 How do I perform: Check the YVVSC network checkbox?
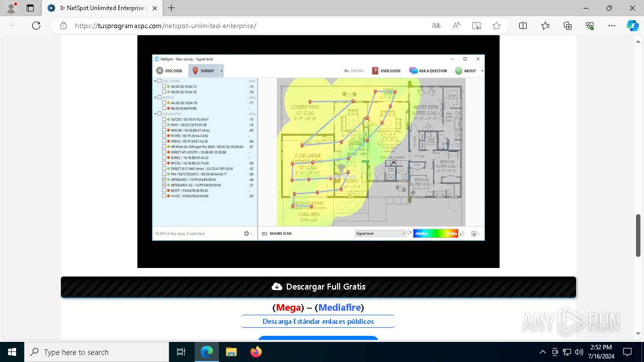164,196
